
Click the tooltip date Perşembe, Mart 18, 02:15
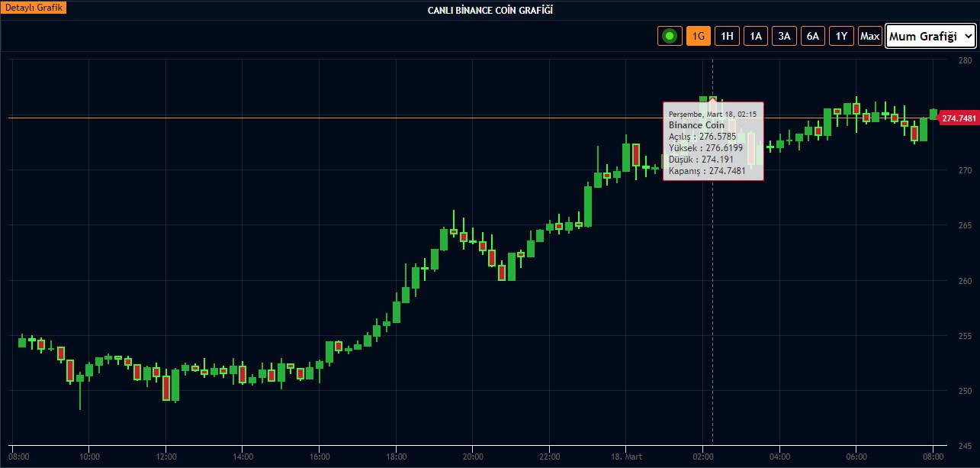712,113
